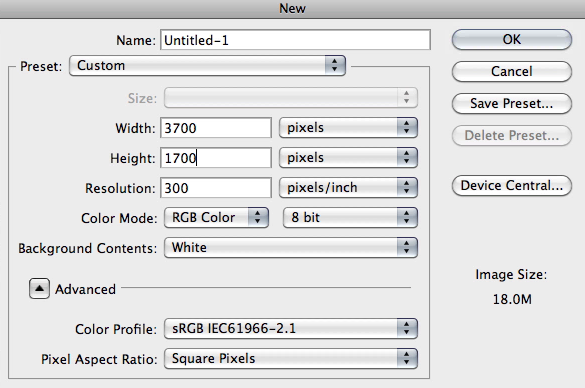
Task: Click the Width field showing 3700
Action: (x=216, y=128)
